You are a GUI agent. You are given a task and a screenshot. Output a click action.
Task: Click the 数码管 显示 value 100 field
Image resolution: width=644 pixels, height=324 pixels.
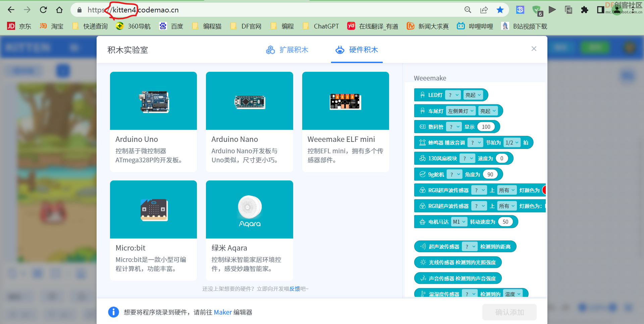point(486,127)
